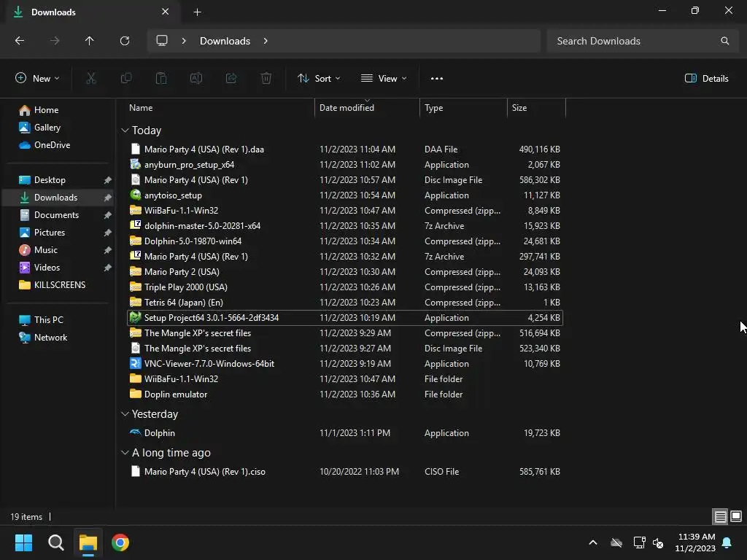747x560 pixels.
Task: Click the Share icon in toolbar
Action: point(231,78)
